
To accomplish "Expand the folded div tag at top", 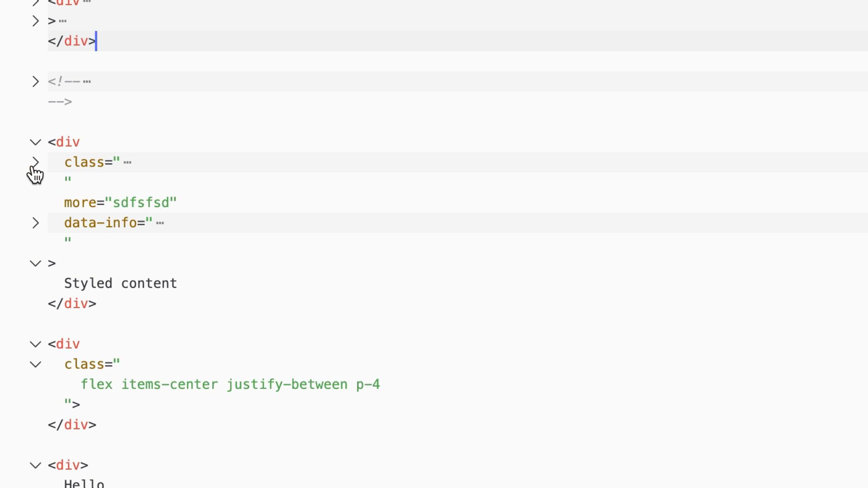I will coord(35,2).
